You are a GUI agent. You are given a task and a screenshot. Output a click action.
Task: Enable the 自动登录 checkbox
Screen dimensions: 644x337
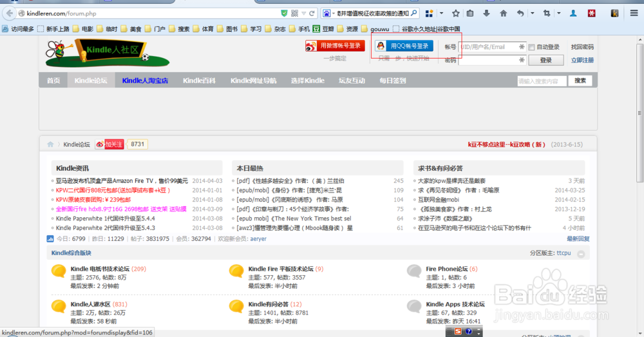(x=531, y=47)
